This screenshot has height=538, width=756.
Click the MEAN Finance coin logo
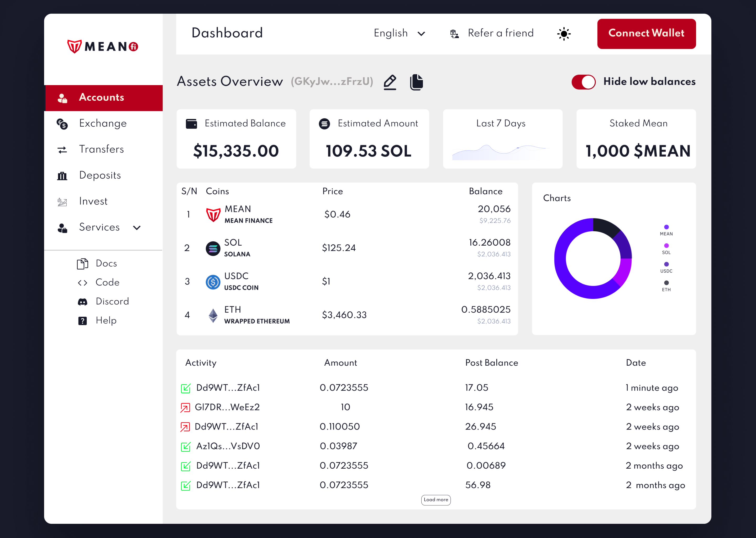coord(213,215)
